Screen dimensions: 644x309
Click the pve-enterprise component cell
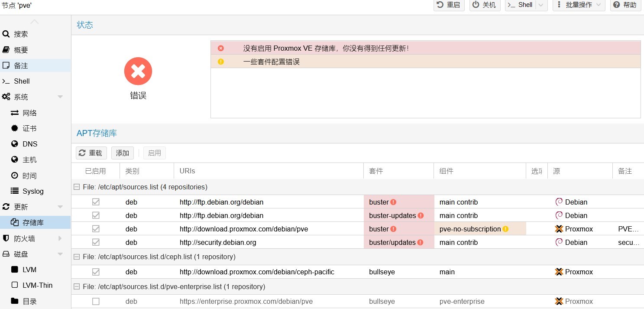click(462, 301)
